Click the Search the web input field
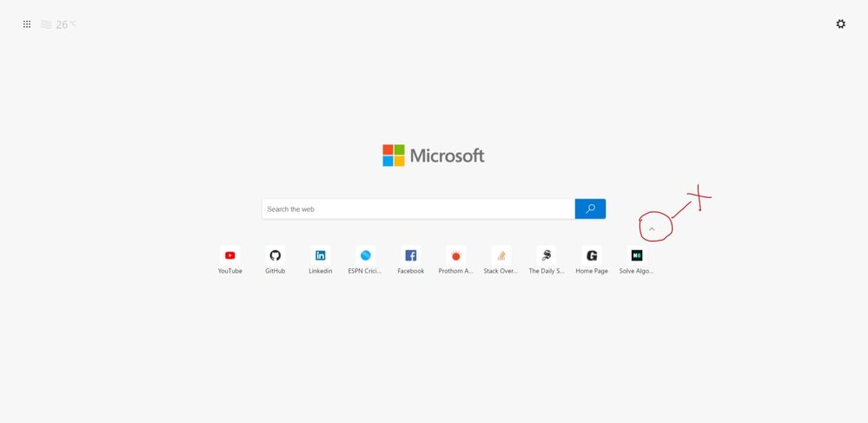 pyautogui.click(x=419, y=208)
